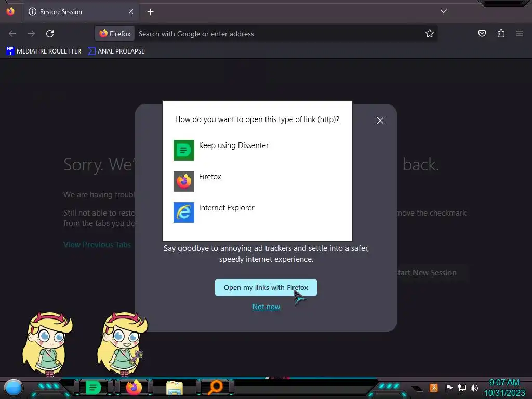This screenshot has height=399, width=532.
Task: Open the volume speaker tray icon
Action: point(474,388)
